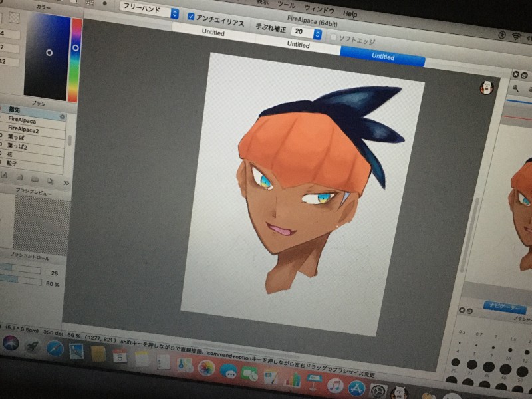Select the FireAlpaca brush

pos(33,120)
